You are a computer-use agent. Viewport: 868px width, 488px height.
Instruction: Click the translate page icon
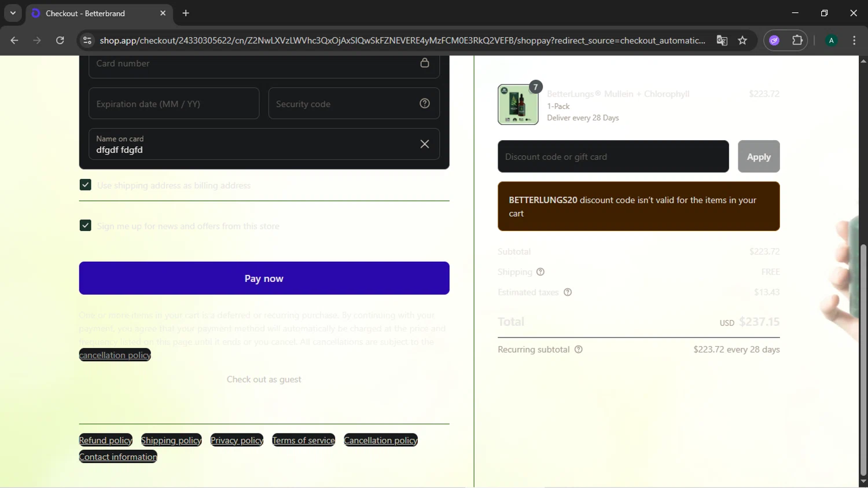tap(722, 41)
